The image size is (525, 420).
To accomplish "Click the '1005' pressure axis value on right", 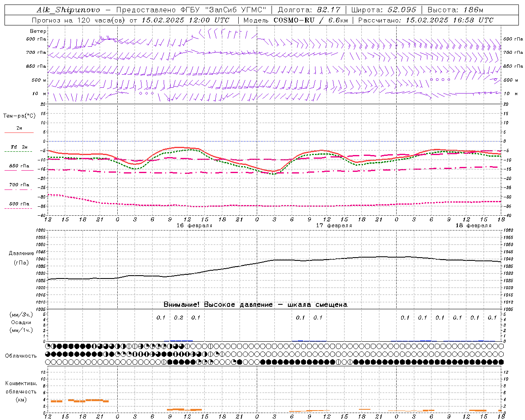I will tap(508, 309).
